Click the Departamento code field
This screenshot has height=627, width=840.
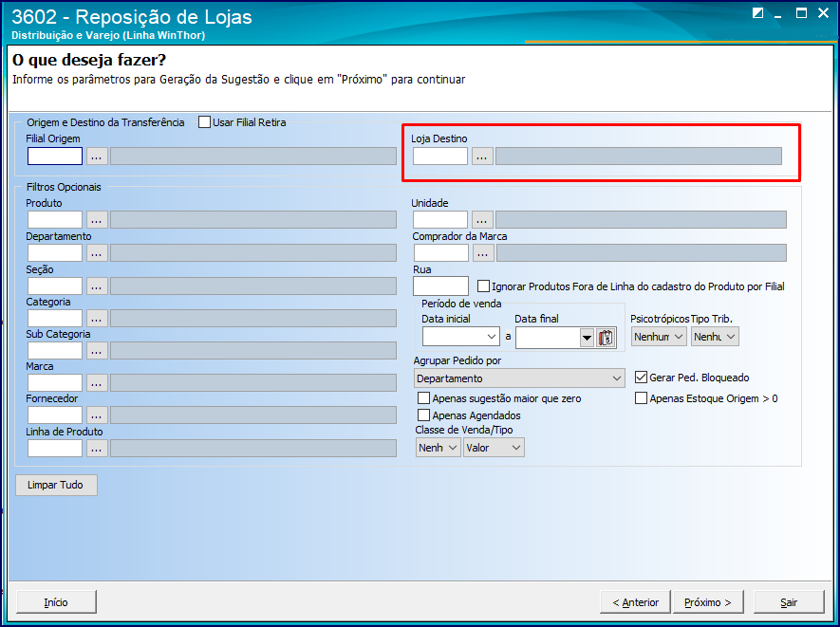point(55,252)
